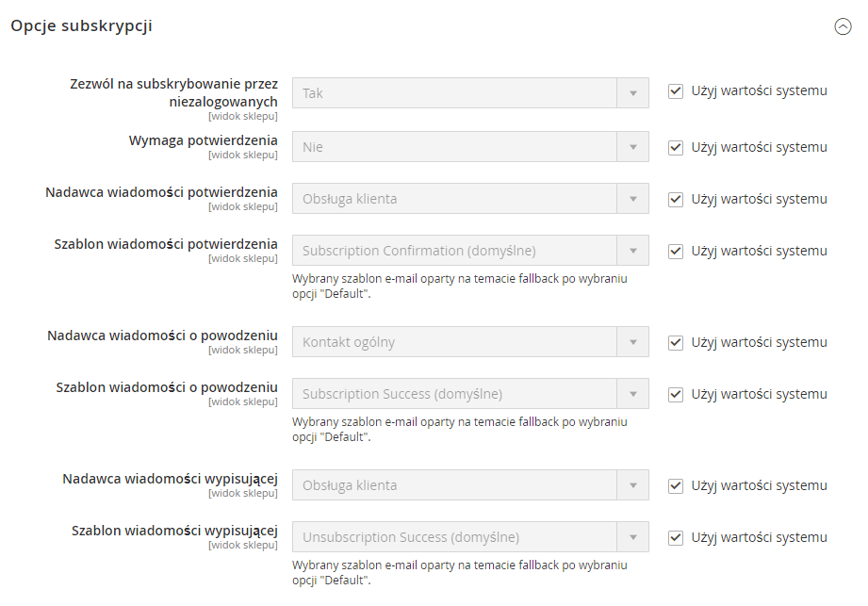Screen dimensions: 868x606
Task: Toggle system value for Szablon wiadomości wypisującej
Action: 676,537
